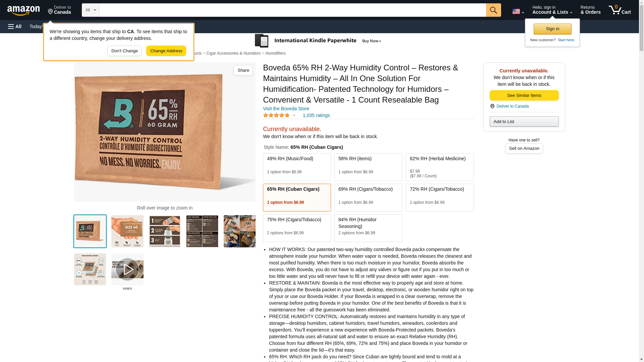Click the search input field
The image size is (644, 362).
click(292, 10)
